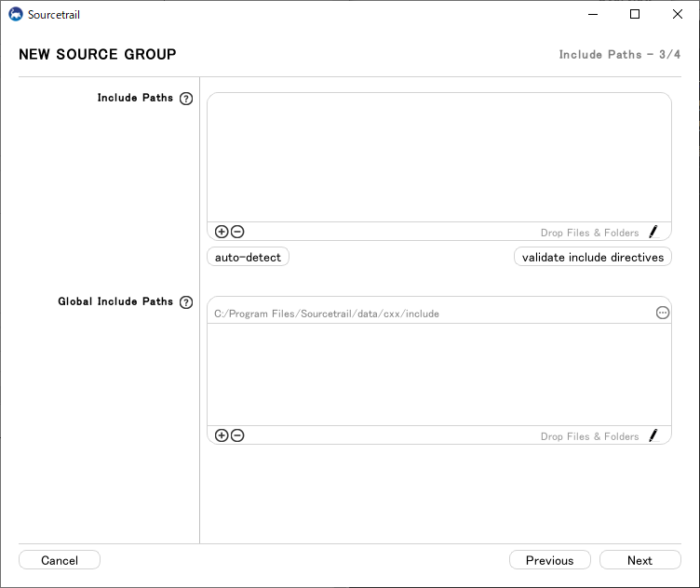The width and height of the screenshot is (700, 588).
Task: Click the Include Paths help question mark
Action: [186, 99]
